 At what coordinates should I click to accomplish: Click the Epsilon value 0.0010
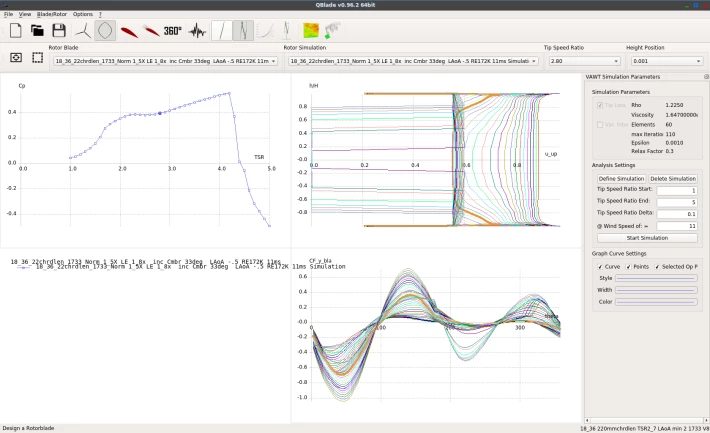[x=674, y=143]
